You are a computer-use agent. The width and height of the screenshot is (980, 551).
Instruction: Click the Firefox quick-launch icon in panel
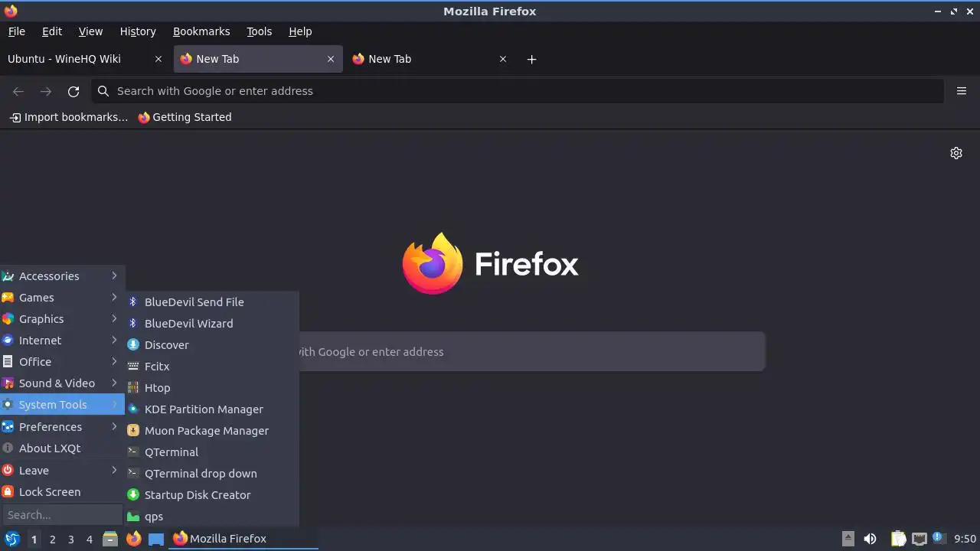(x=133, y=539)
